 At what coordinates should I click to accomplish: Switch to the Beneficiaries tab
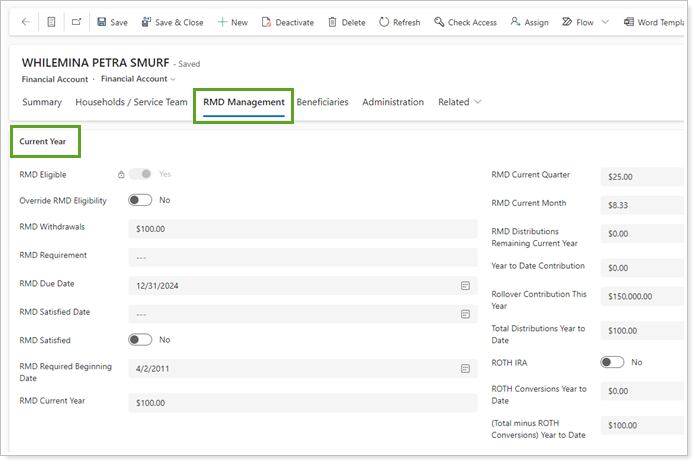[x=322, y=102]
